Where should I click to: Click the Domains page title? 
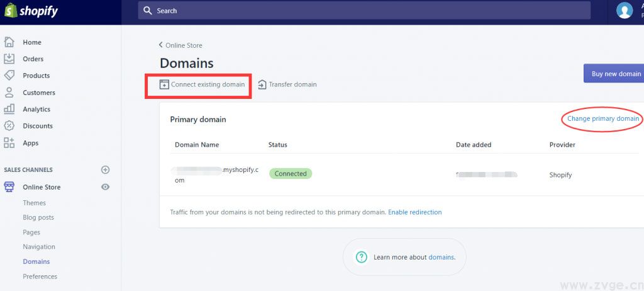click(186, 64)
